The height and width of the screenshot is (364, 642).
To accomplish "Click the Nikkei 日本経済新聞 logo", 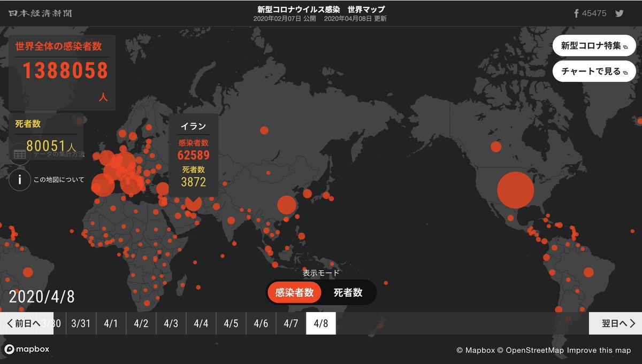I will (41, 13).
